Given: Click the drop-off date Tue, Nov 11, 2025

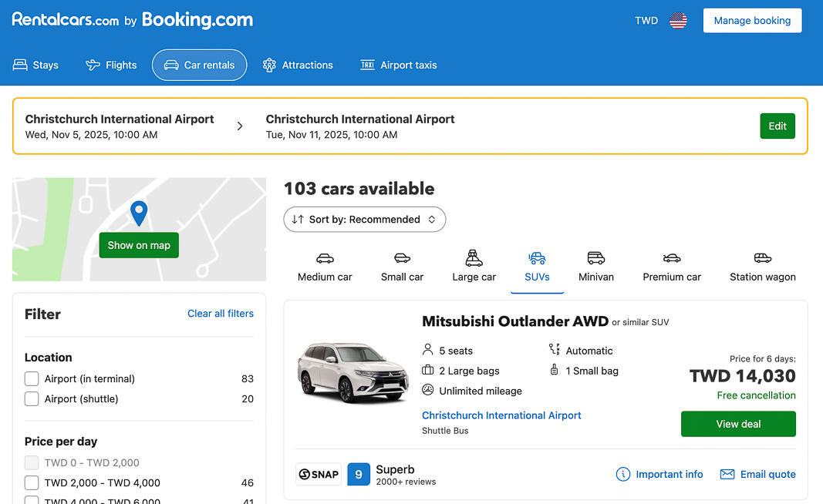Looking at the screenshot, I should [x=332, y=135].
